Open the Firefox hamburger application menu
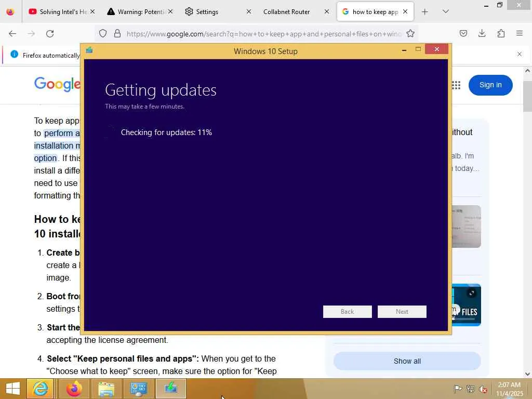 pyautogui.click(x=520, y=33)
